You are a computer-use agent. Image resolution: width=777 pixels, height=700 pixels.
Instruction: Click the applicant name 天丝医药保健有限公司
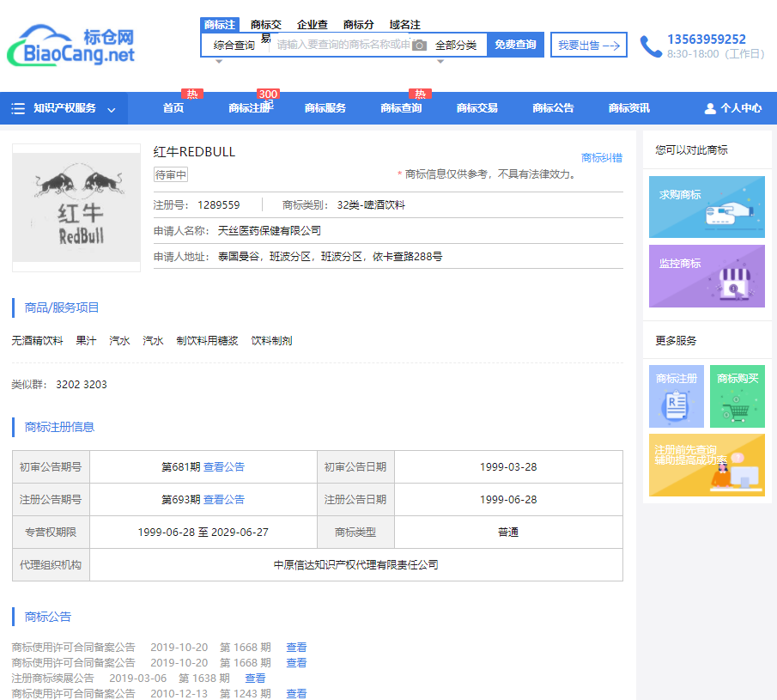point(270,231)
